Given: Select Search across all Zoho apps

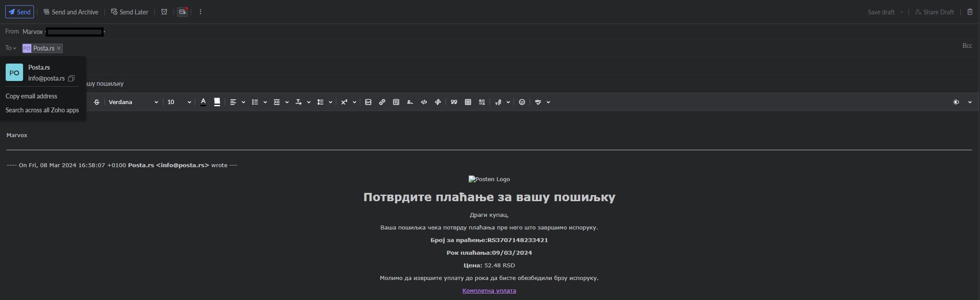Looking at the screenshot, I should [42, 110].
